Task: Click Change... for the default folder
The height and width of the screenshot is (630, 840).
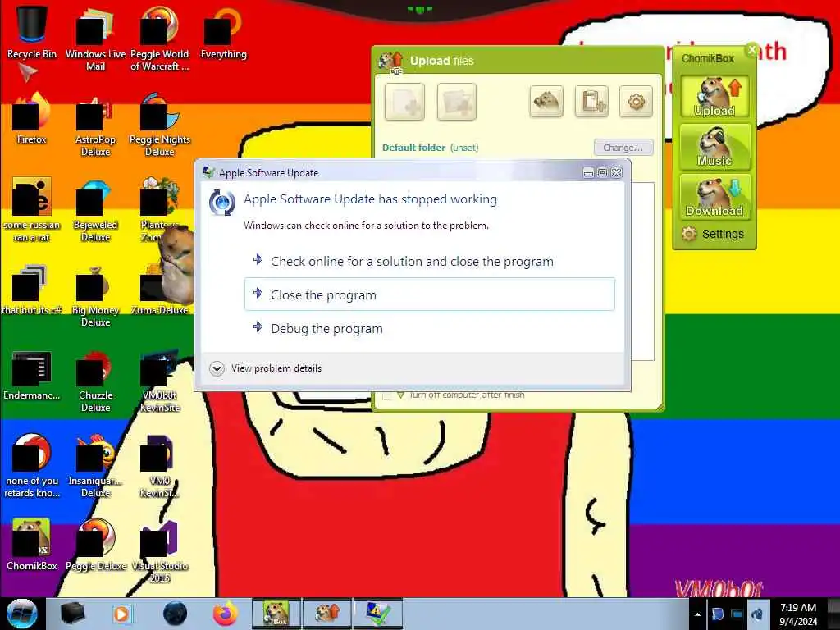Action: [x=623, y=148]
